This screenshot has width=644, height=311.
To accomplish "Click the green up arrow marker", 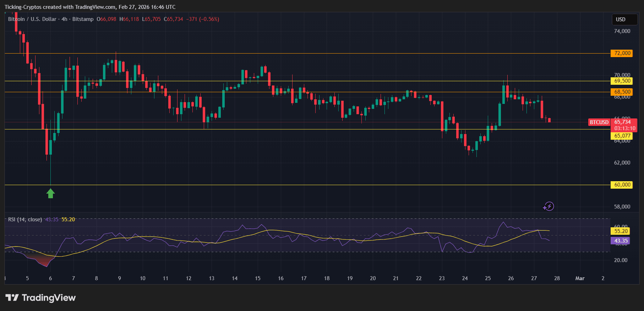I will point(50,193).
